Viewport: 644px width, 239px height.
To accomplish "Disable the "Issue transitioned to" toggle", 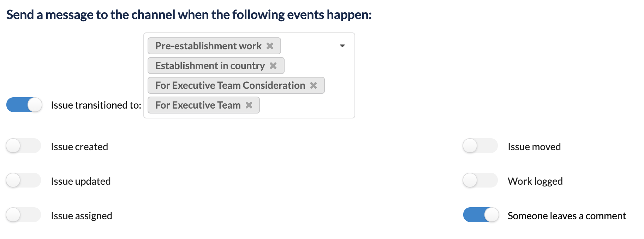I will point(24,105).
